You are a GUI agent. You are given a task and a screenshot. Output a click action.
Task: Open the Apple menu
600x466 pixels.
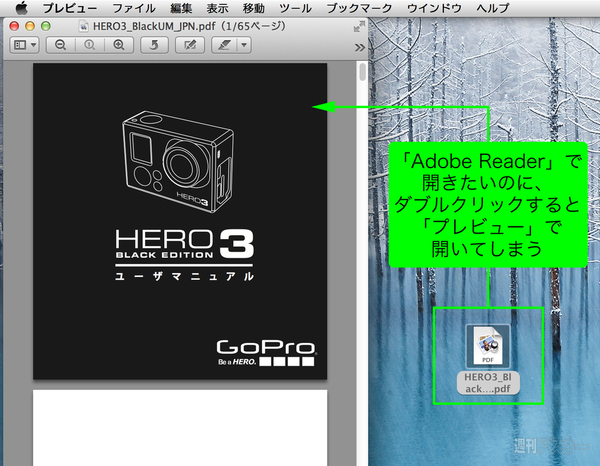(x=21, y=8)
